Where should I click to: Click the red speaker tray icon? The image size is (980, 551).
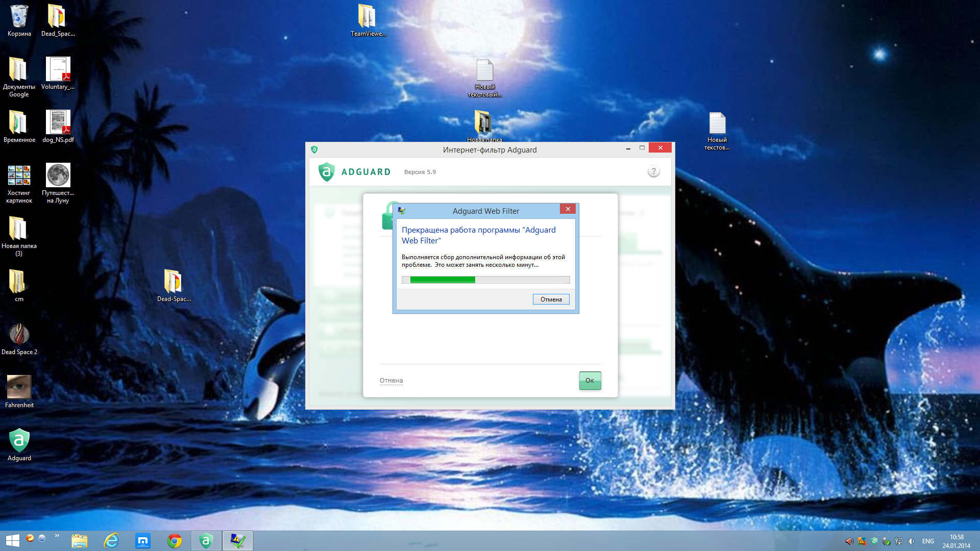click(849, 541)
